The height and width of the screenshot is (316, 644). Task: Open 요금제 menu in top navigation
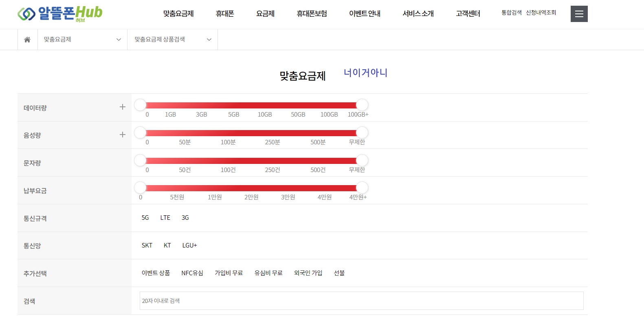tap(265, 13)
